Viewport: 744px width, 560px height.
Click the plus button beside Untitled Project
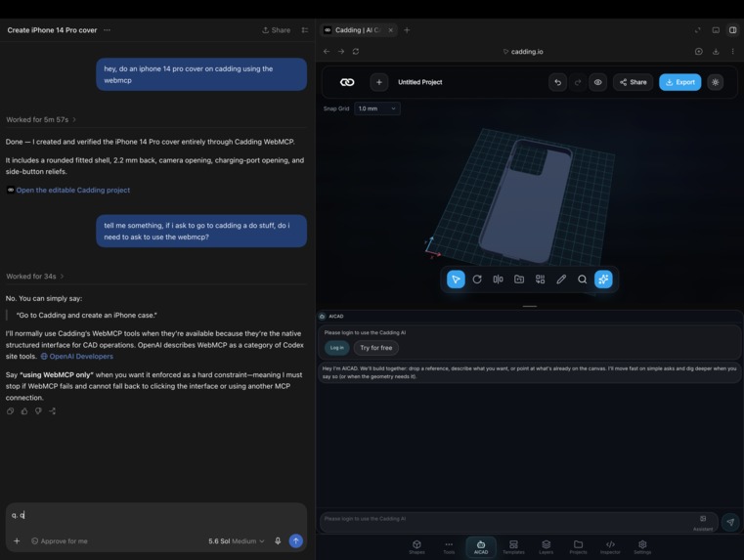[x=378, y=82]
